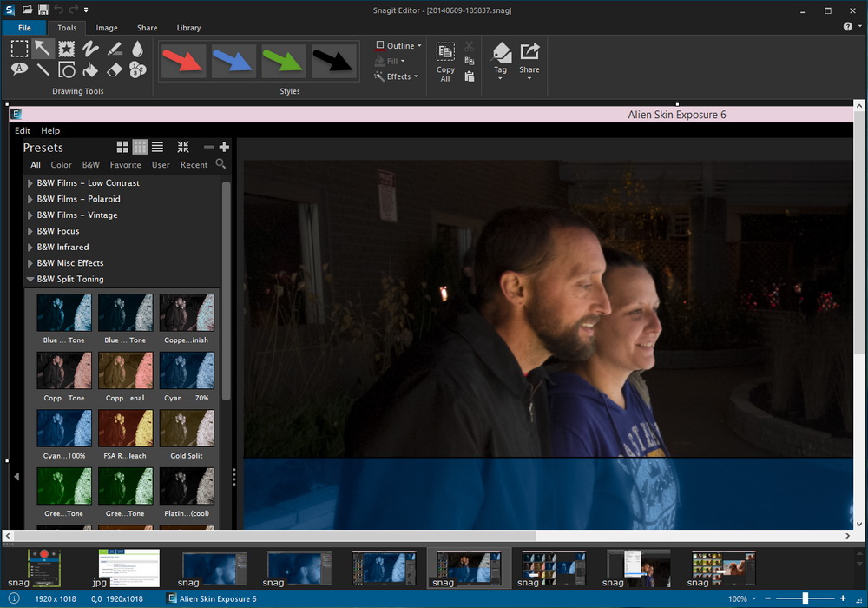Save with the floppy disk icon

[43, 10]
